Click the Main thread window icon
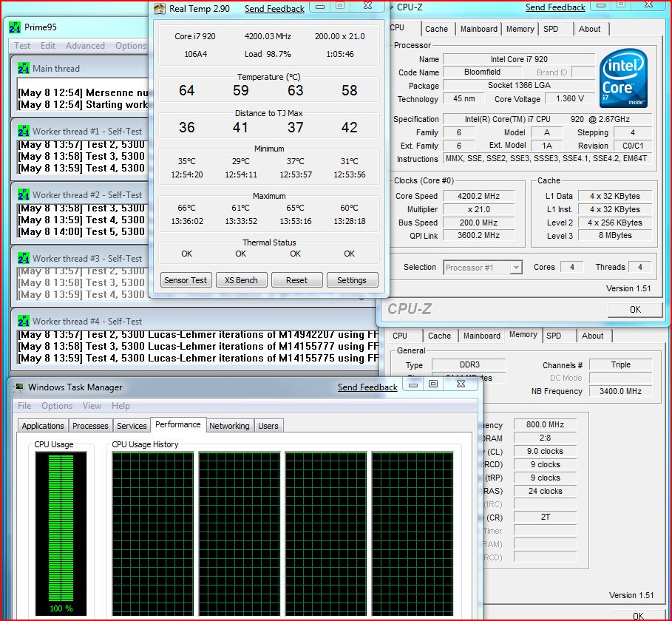This screenshot has height=621, width=672. pos(23,68)
